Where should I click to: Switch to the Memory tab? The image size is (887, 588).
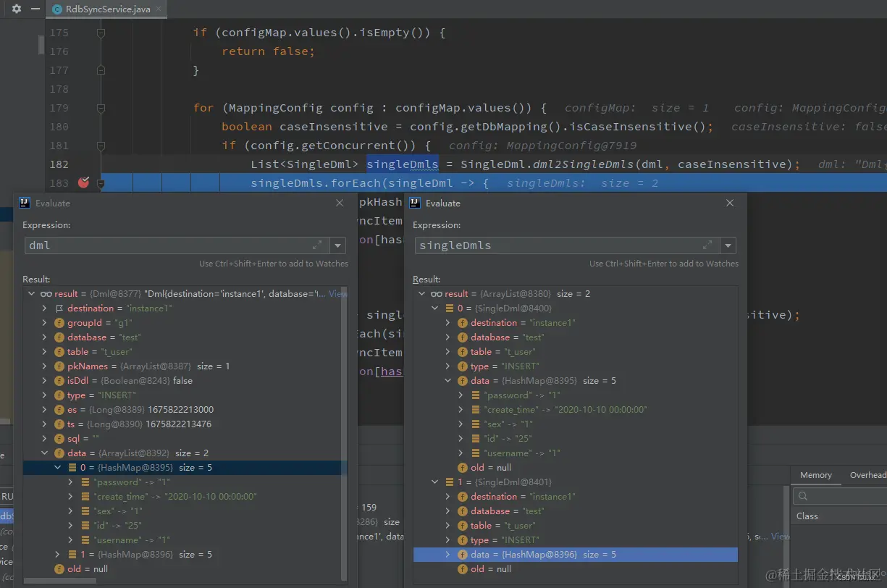pyautogui.click(x=816, y=475)
